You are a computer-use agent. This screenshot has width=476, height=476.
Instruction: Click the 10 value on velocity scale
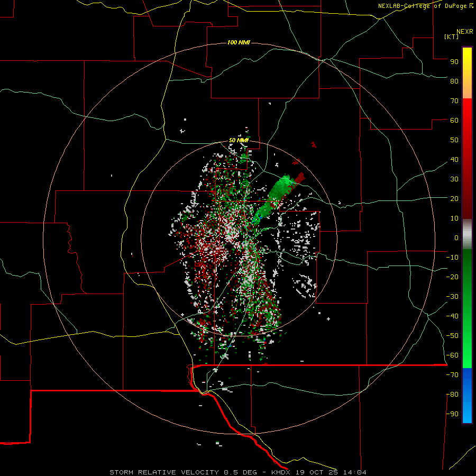[x=454, y=218]
